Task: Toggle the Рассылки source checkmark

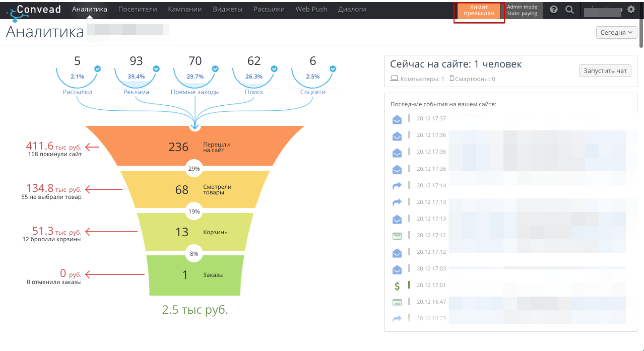Action: [x=98, y=68]
